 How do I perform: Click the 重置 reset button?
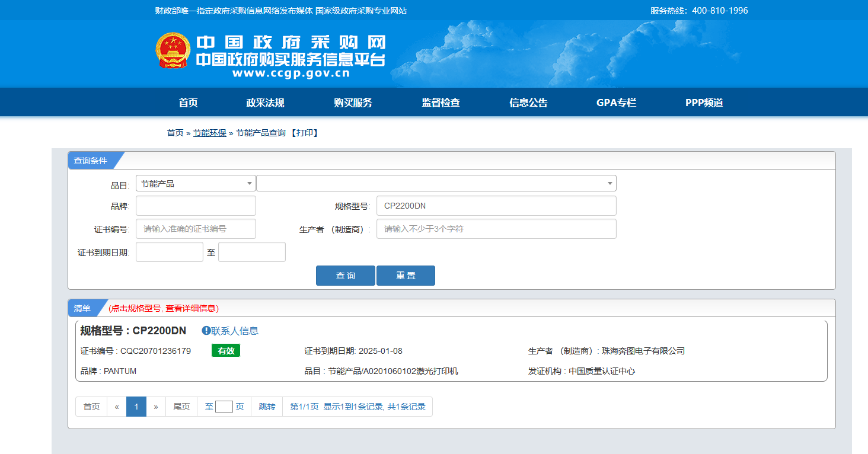coord(406,276)
